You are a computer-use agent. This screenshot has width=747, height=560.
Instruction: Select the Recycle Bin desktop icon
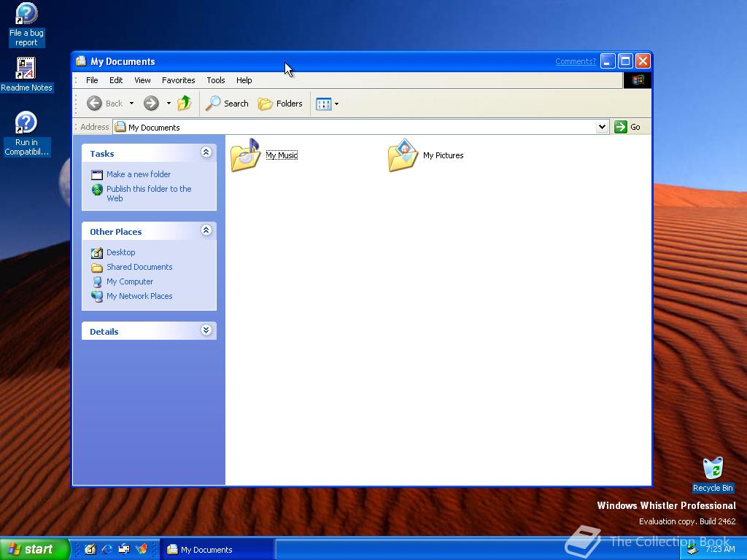click(x=713, y=474)
